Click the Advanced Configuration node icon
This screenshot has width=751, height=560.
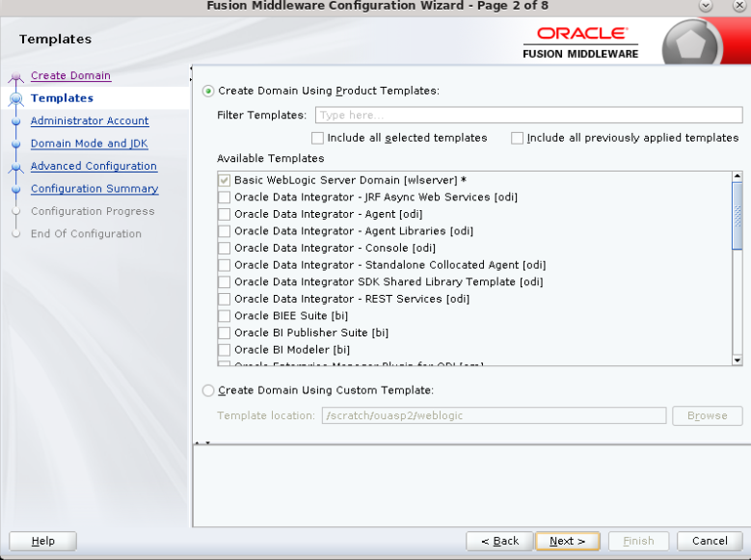point(15,167)
